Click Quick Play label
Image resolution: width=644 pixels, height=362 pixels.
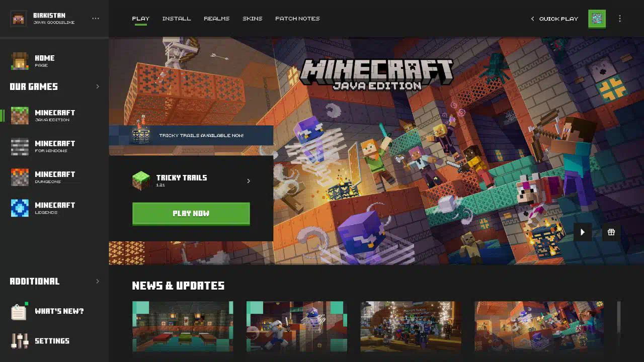coord(558,19)
